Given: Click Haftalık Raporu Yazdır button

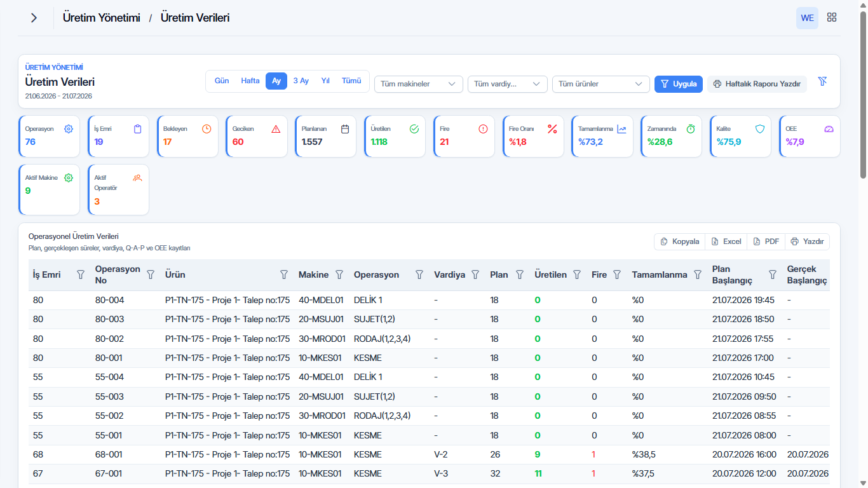Looking at the screenshot, I should [x=757, y=84].
